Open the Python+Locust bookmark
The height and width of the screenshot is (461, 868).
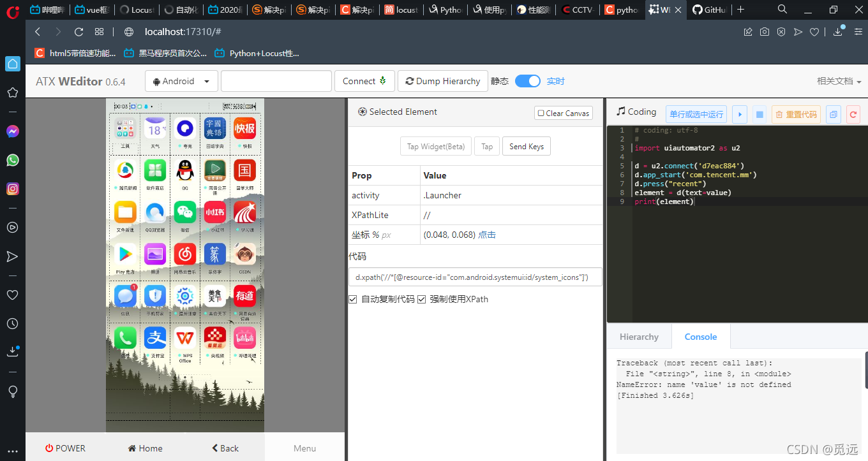[257, 54]
